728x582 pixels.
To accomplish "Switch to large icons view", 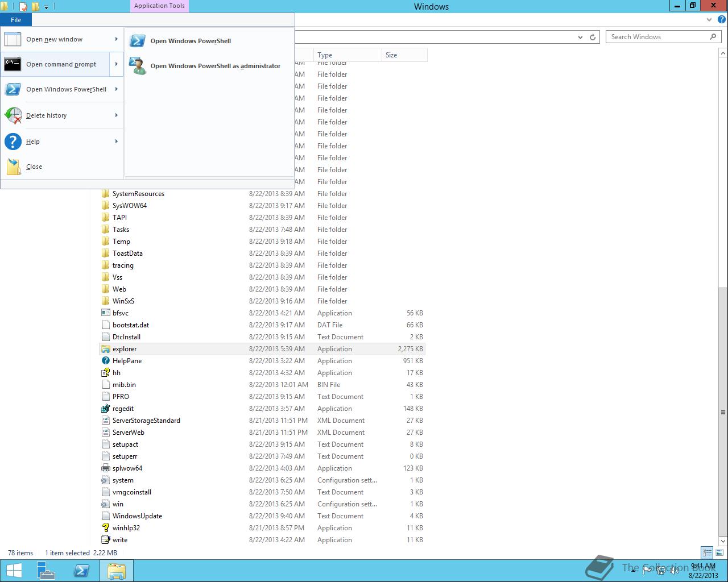I will (x=719, y=552).
